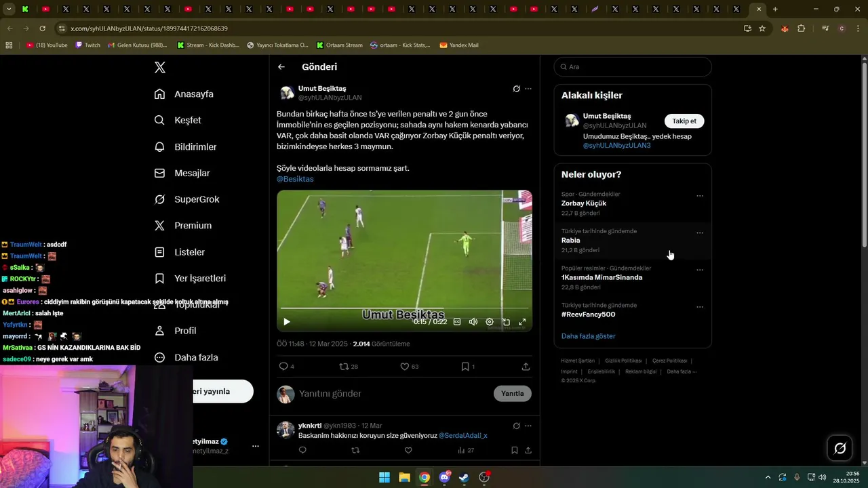Open Steam from taskbar
Image resolution: width=868 pixels, height=488 pixels.
coord(464,477)
